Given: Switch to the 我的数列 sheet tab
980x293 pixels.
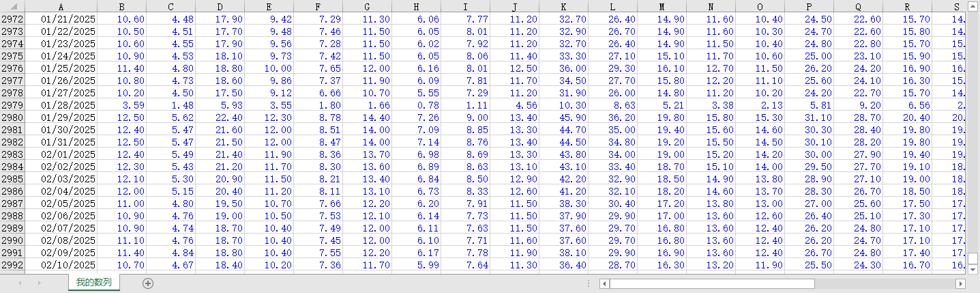Looking at the screenshot, I should point(93,283).
